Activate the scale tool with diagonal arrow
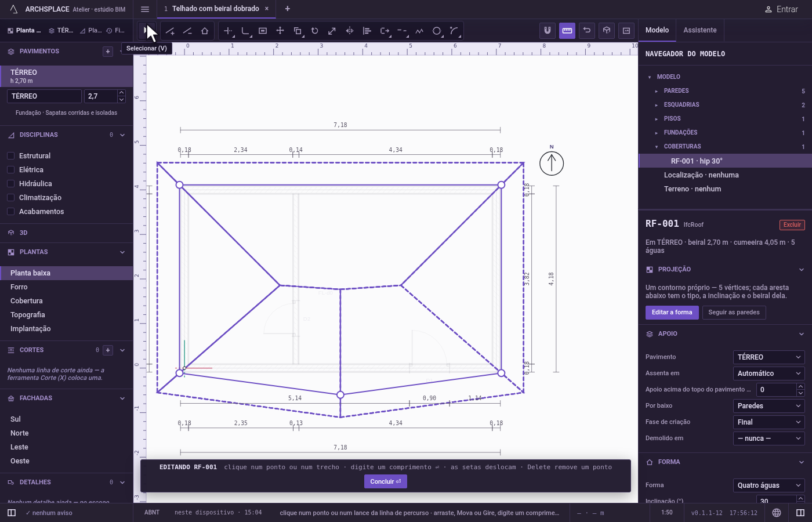The width and height of the screenshot is (812, 522). click(x=332, y=31)
